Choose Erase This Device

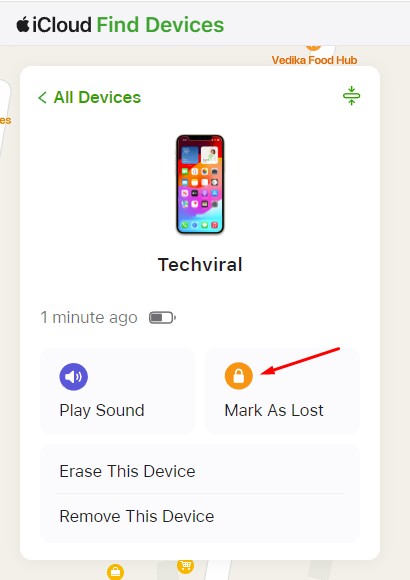(200, 471)
